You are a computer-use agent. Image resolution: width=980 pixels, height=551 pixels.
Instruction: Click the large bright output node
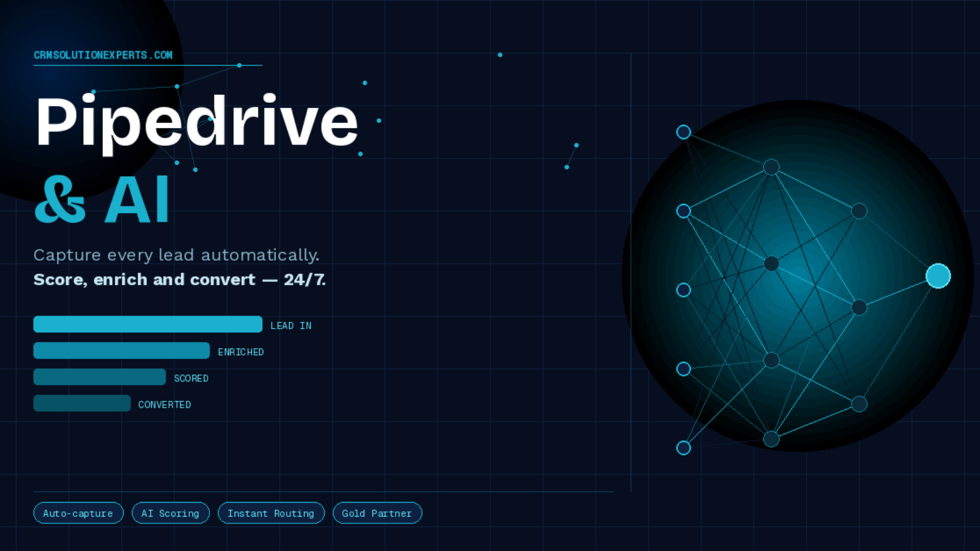pos(938,276)
